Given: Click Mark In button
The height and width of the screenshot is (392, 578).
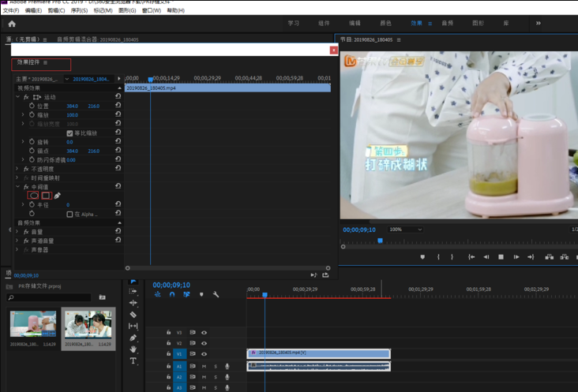Looking at the screenshot, I should coord(438,257).
